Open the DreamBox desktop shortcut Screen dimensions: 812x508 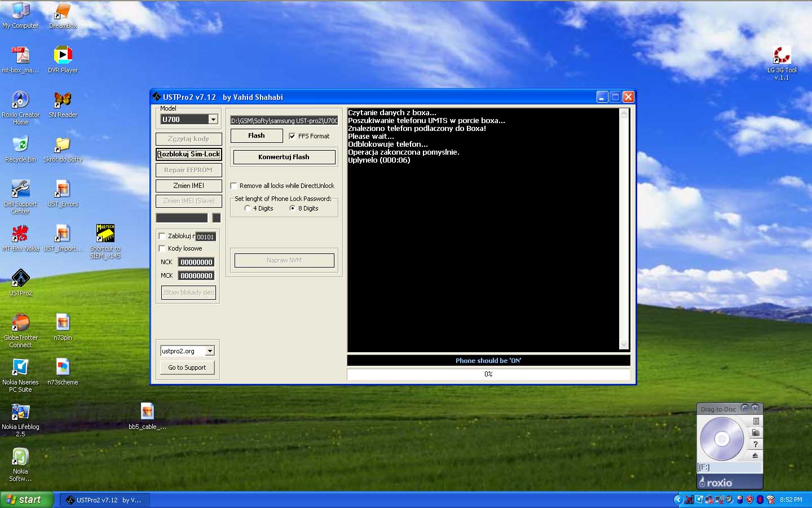63,11
